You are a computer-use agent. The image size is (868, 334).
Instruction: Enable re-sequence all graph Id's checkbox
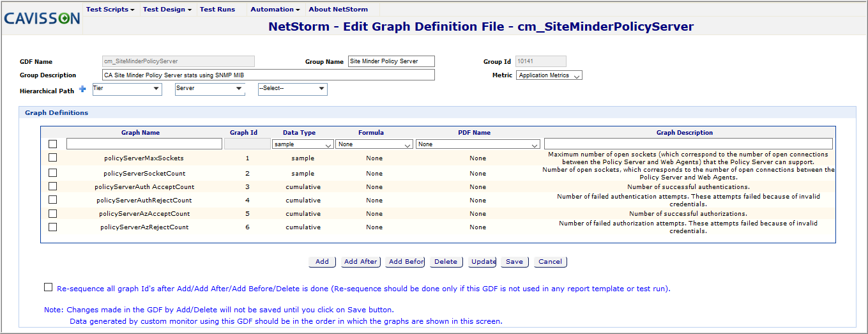(49, 287)
